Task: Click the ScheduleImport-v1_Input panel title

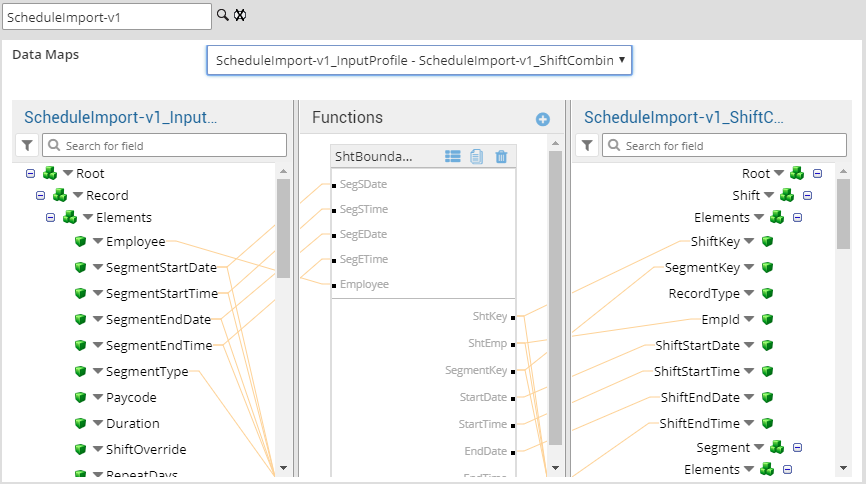Action: [120, 118]
